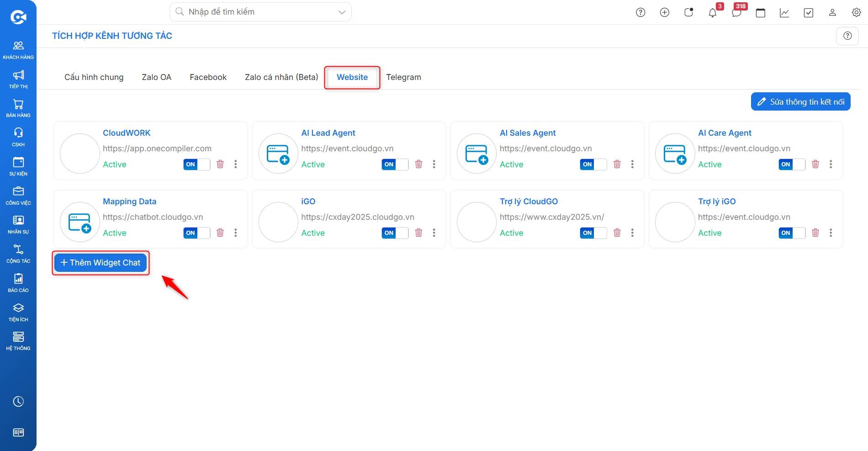Click the page help button beside title
The height and width of the screenshot is (451, 868).
847,36
